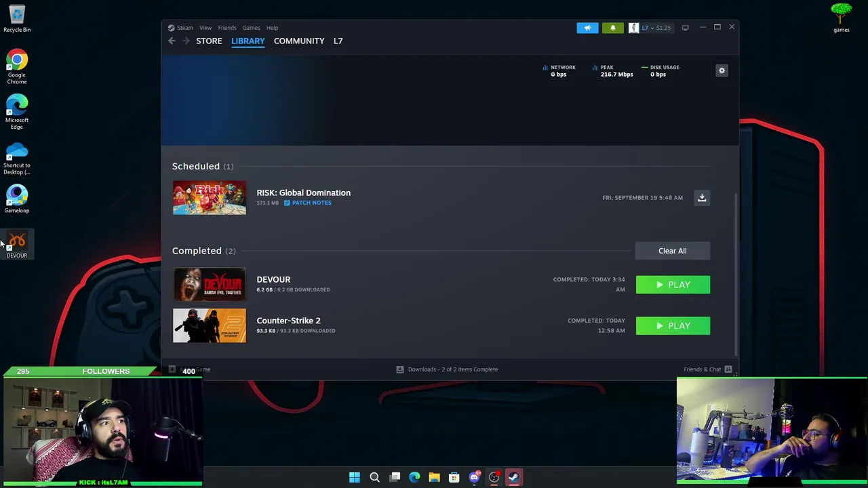Viewport: 868px width, 488px height.
Task: Open DEVOUR desktop shortcut
Action: point(17,245)
